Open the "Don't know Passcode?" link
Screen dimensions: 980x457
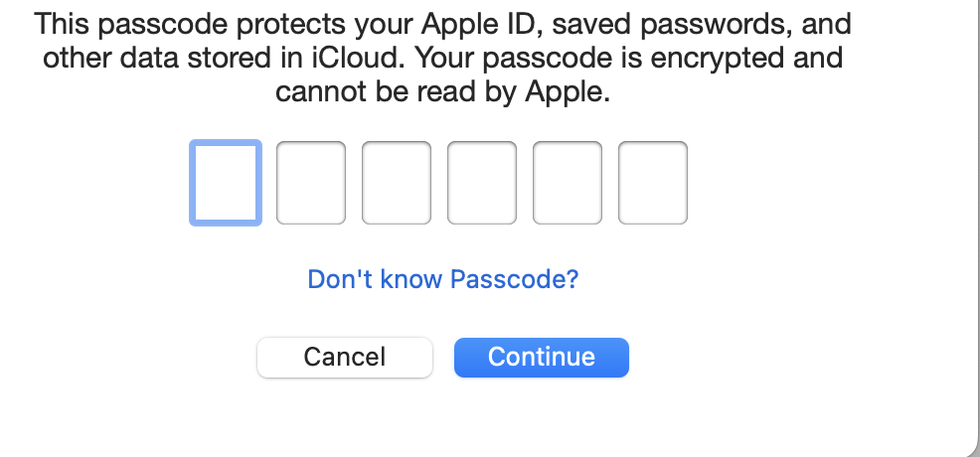tap(443, 279)
